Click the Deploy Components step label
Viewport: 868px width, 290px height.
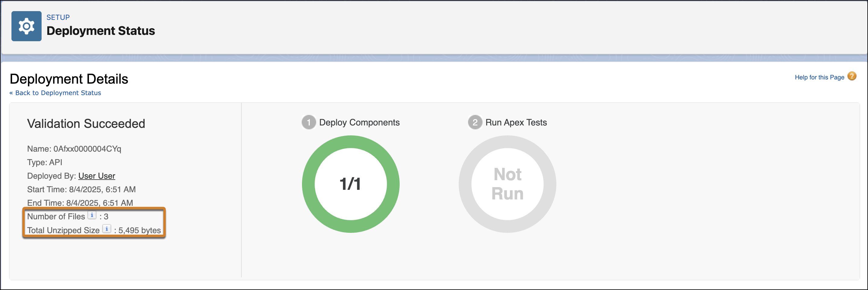click(359, 122)
